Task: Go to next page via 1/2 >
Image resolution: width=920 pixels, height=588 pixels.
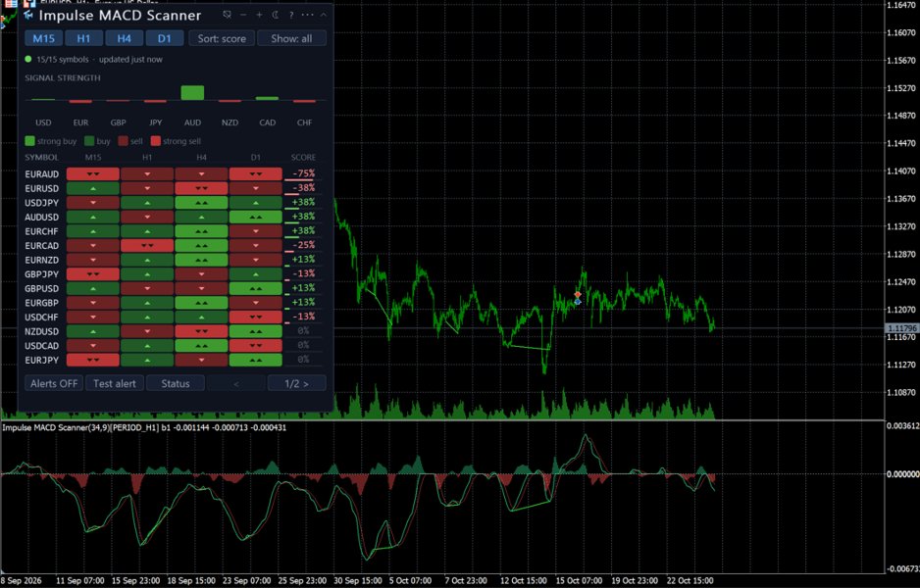Action: 297,383
